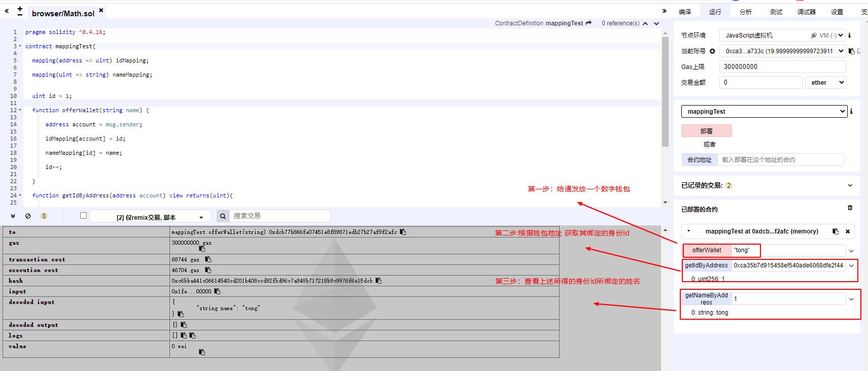The image size is (868, 371).
Task: Go to next reference with down chevron
Action: (656, 23)
